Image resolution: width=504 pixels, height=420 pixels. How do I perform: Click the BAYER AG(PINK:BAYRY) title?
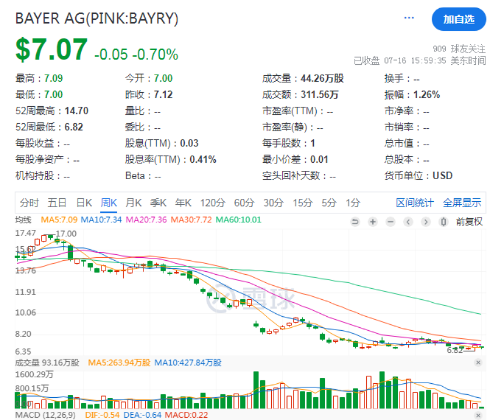[97, 18]
